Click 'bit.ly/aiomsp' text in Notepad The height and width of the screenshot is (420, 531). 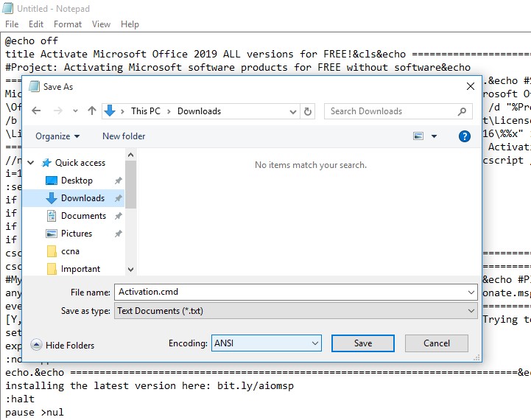256,386
